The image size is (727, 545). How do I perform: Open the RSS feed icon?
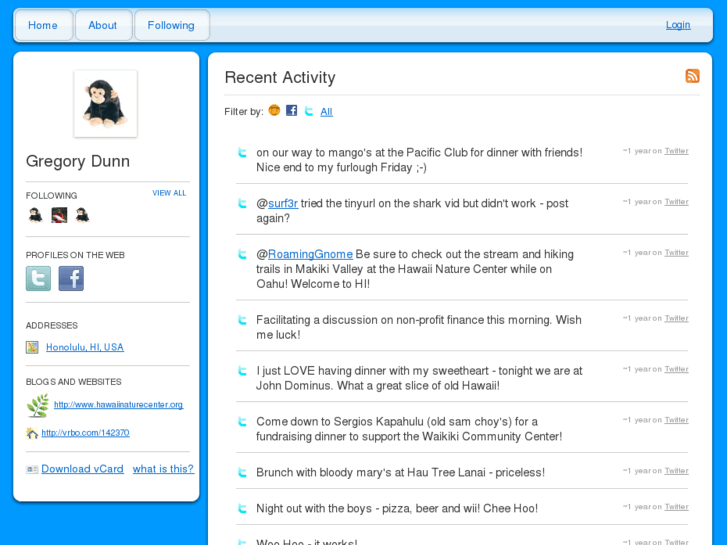(x=692, y=76)
